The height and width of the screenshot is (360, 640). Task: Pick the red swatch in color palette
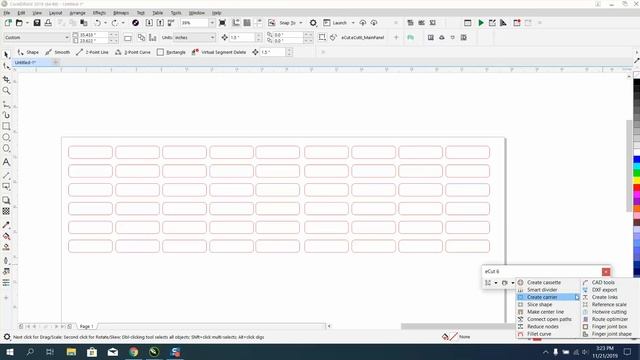tap(637, 187)
